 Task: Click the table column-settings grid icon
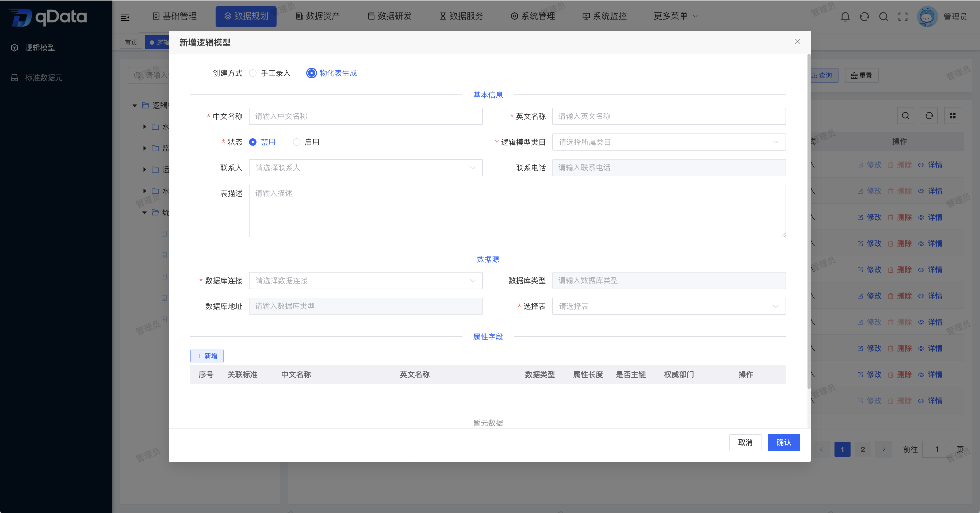tap(953, 116)
